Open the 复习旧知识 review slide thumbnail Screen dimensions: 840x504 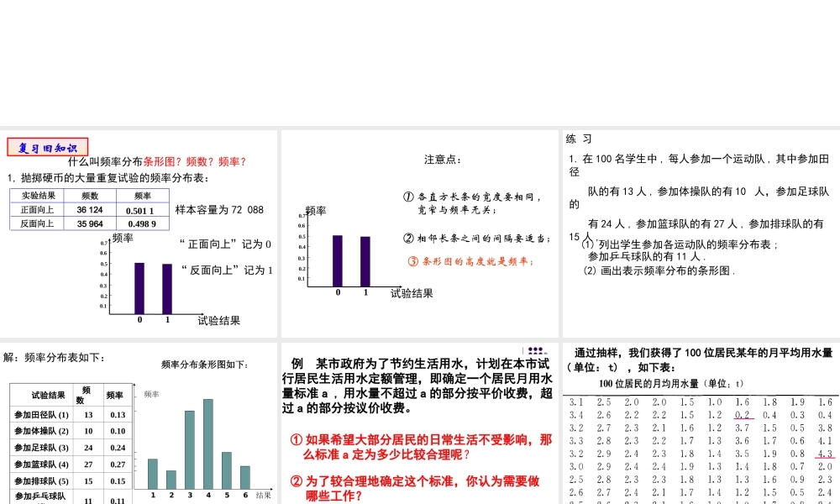[139, 234]
